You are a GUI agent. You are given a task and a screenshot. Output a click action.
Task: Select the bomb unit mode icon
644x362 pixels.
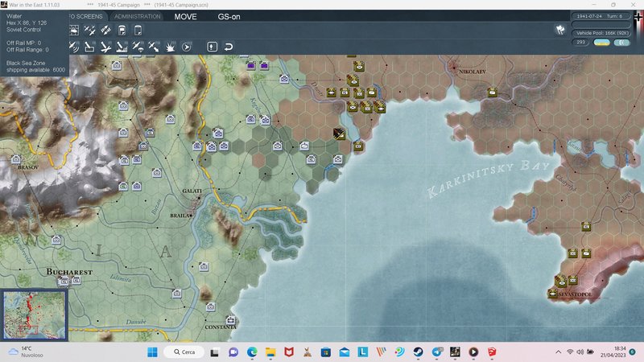[89, 47]
